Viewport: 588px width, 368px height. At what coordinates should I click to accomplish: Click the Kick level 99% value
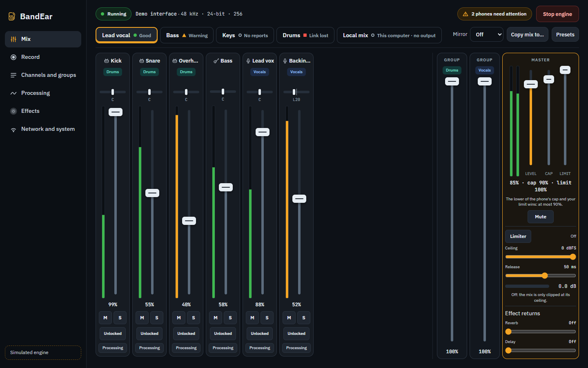[x=113, y=305]
